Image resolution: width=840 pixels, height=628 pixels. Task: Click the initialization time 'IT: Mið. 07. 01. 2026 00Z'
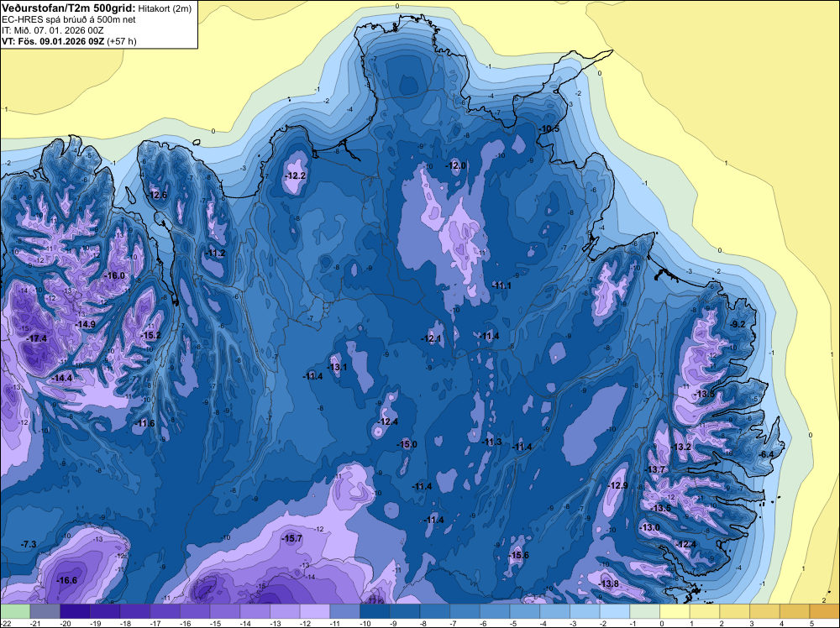point(52,30)
